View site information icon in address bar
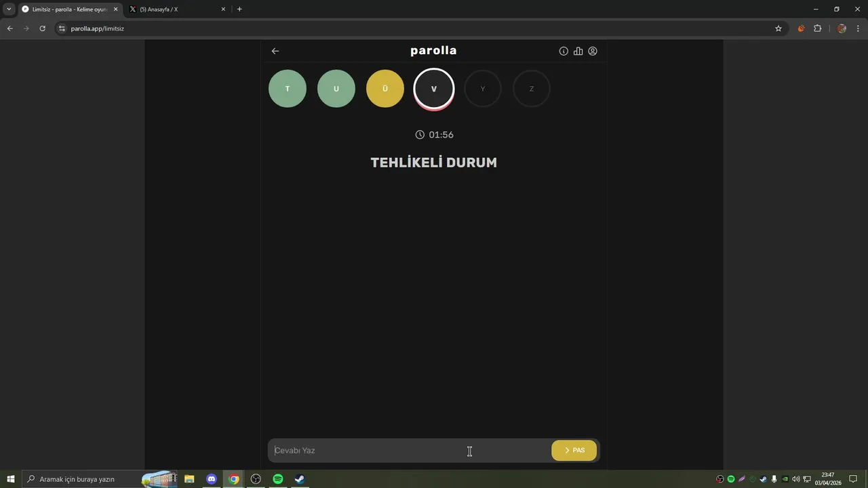The height and width of the screenshot is (488, 868). (x=62, y=28)
